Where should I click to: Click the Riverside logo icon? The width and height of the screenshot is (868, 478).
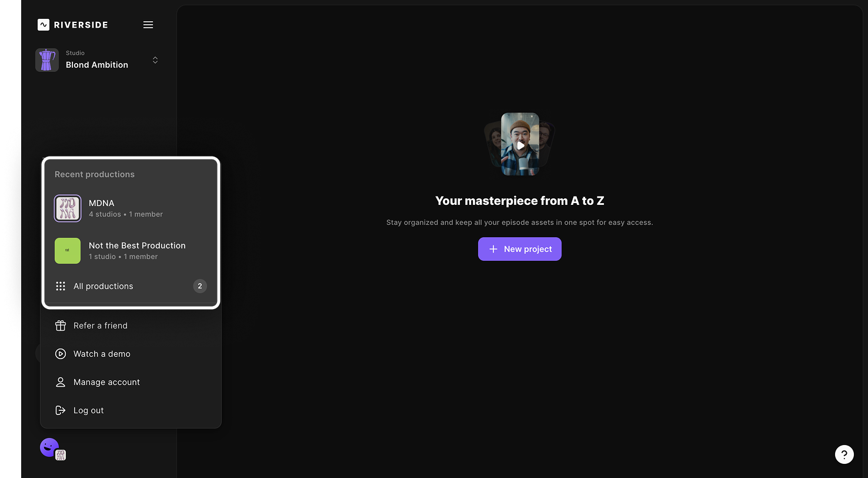pos(44,25)
